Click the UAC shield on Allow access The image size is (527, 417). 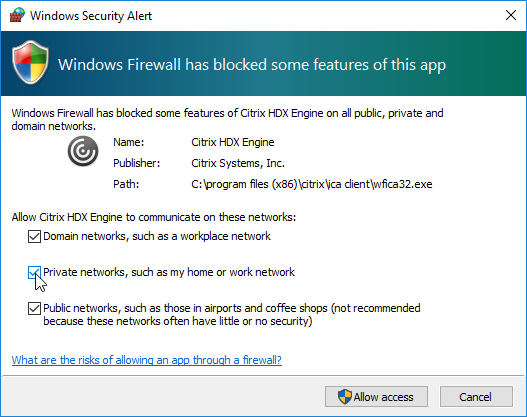pyautogui.click(x=345, y=397)
